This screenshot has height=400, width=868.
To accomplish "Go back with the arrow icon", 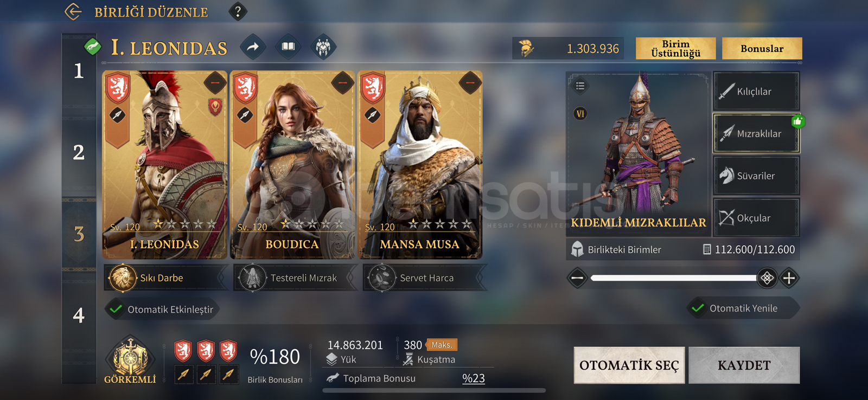I will pyautogui.click(x=73, y=11).
